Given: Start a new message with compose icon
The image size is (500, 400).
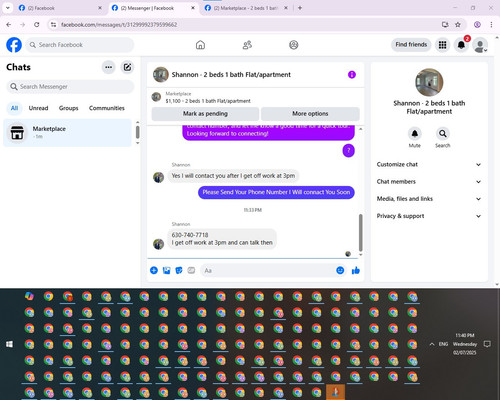Looking at the screenshot, I should tap(127, 67).
